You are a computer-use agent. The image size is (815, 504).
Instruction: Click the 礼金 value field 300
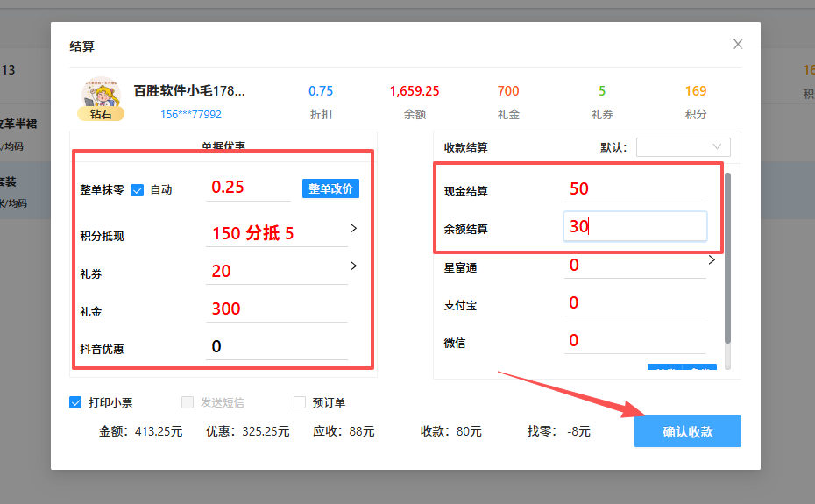tap(277, 309)
